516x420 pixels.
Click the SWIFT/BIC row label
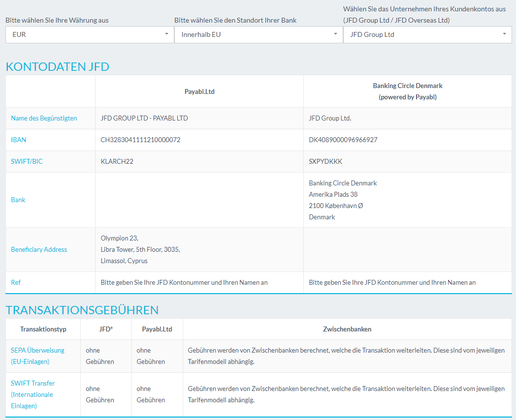pyautogui.click(x=27, y=161)
